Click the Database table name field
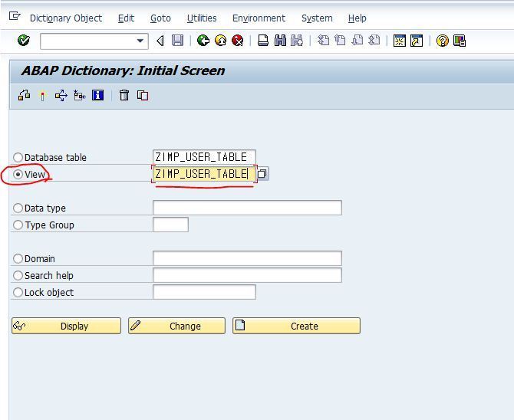 [x=204, y=157]
